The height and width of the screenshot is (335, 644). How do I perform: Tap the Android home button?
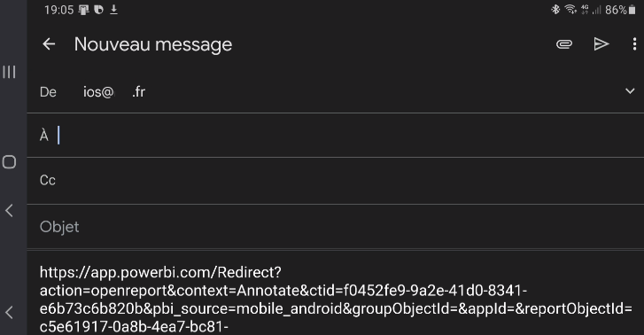[9, 162]
